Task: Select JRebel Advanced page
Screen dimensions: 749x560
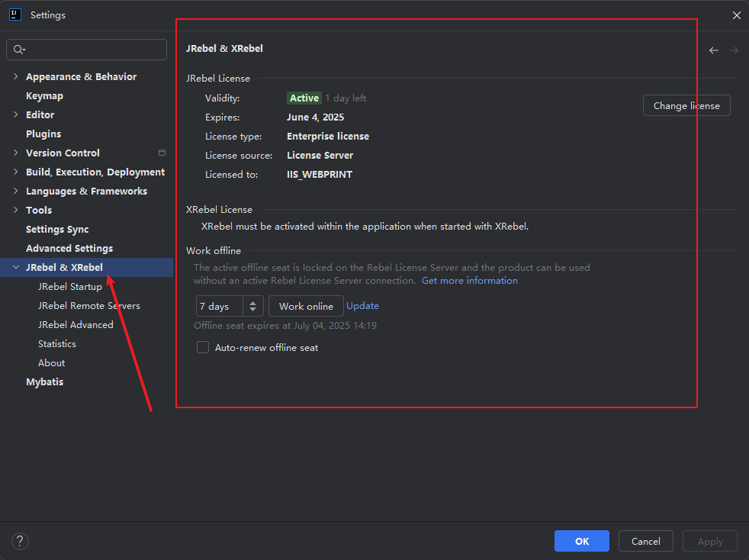Action: pos(76,325)
